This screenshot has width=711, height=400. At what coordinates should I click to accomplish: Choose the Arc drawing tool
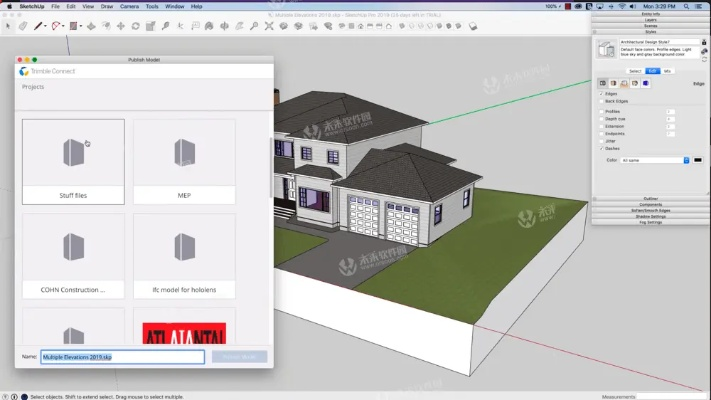point(57,26)
